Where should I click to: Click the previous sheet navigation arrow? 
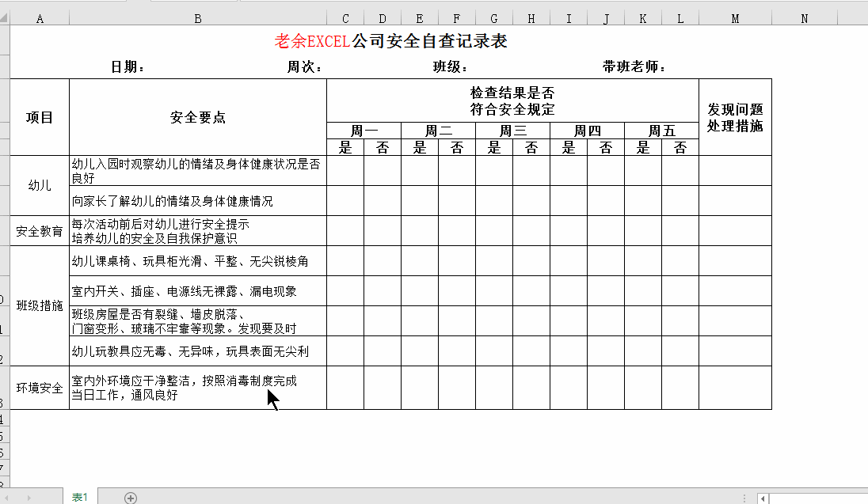click(7, 498)
